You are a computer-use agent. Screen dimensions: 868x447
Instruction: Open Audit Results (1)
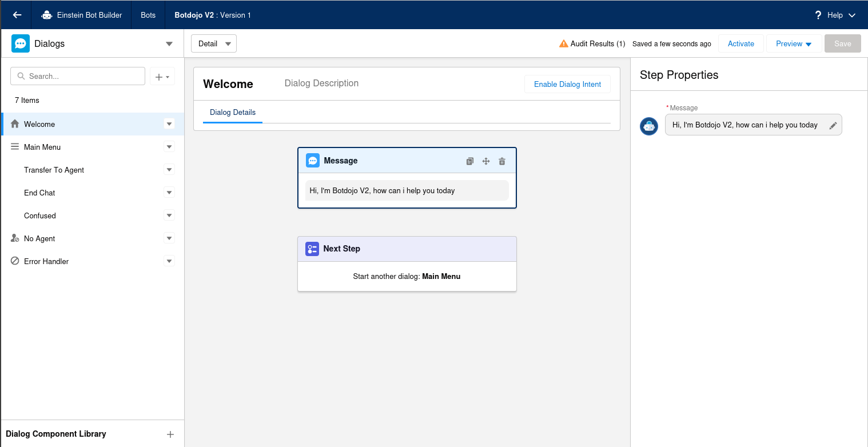coord(598,43)
